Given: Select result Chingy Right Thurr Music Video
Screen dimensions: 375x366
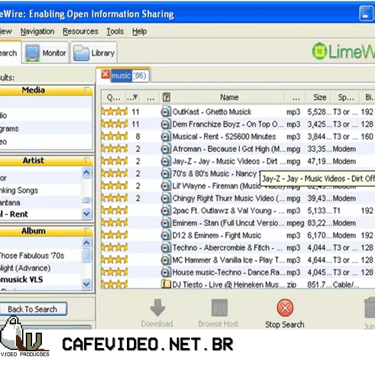Looking at the screenshot, I should tap(228, 198).
